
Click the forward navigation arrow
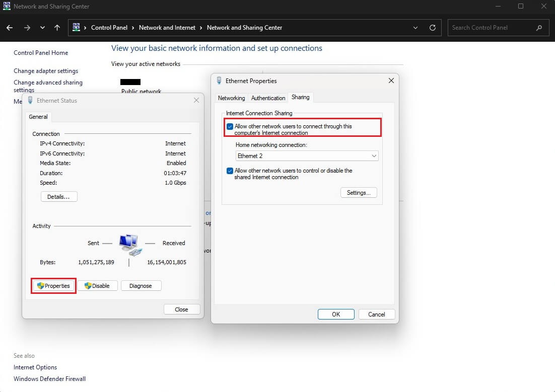27,28
